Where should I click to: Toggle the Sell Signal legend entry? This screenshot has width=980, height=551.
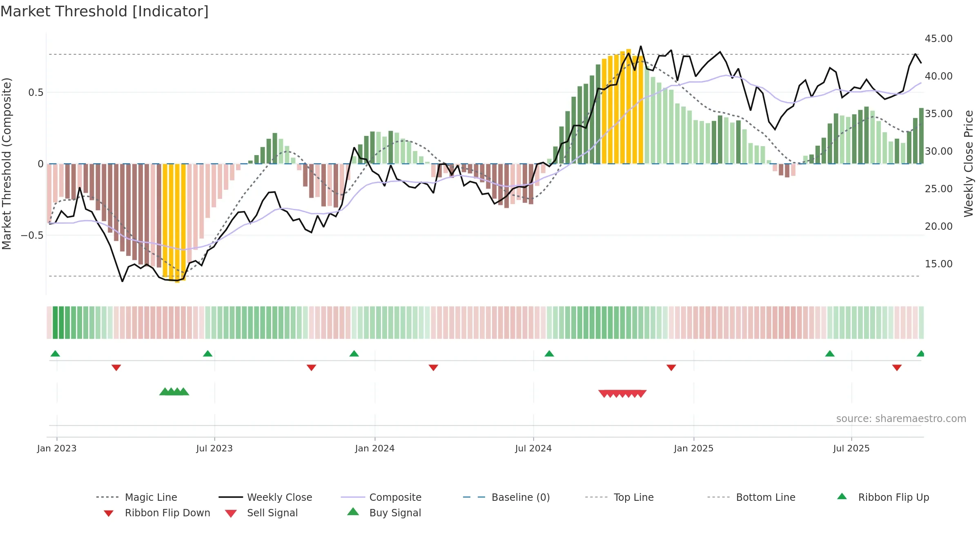click(x=261, y=513)
